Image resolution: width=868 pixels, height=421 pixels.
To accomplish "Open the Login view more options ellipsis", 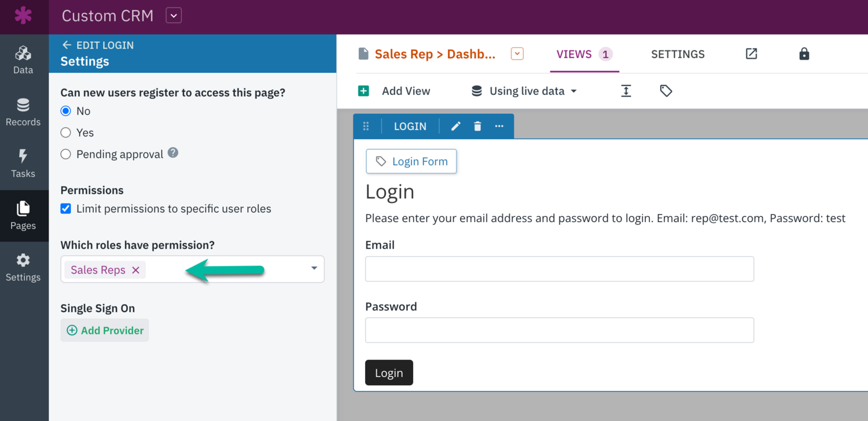I will point(499,126).
